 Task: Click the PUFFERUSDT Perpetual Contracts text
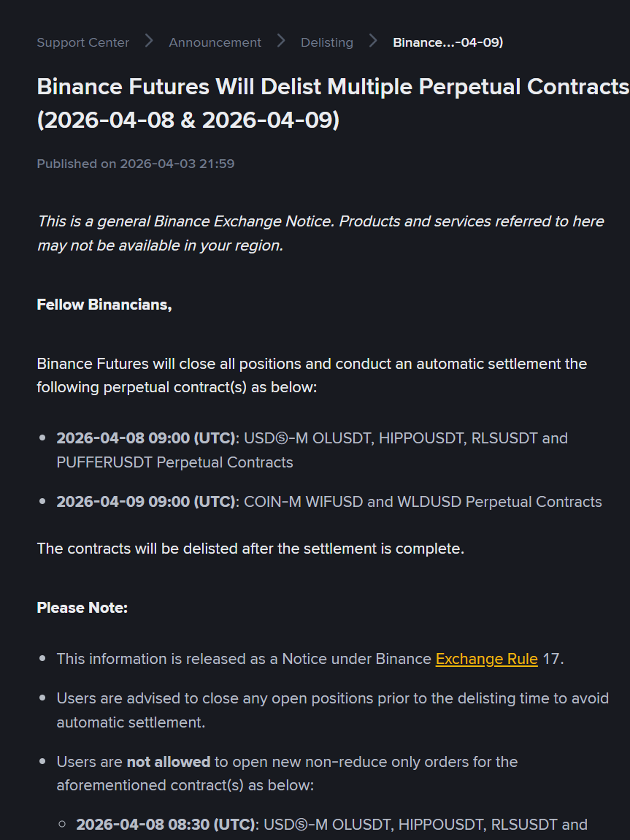click(x=174, y=462)
